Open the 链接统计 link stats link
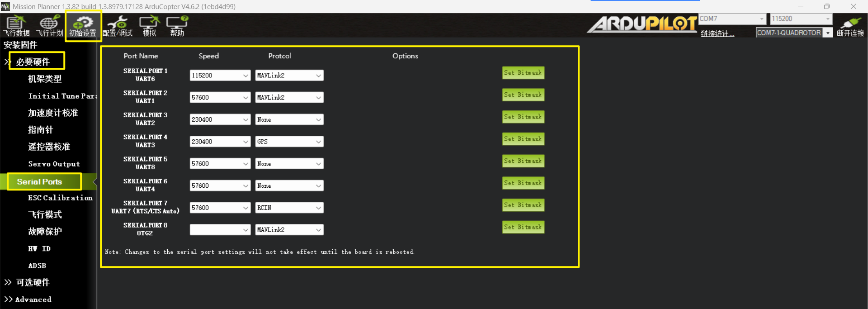This screenshot has width=868, height=309. (717, 33)
